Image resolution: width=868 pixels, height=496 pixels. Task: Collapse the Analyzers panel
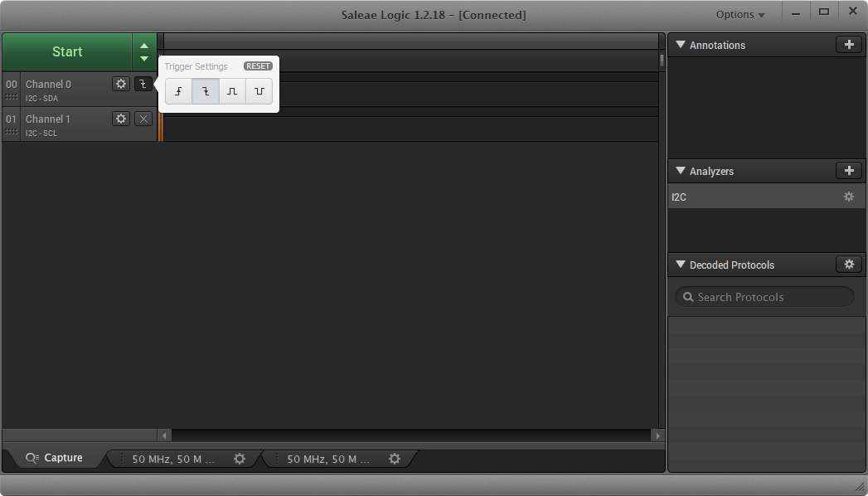pyautogui.click(x=681, y=171)
